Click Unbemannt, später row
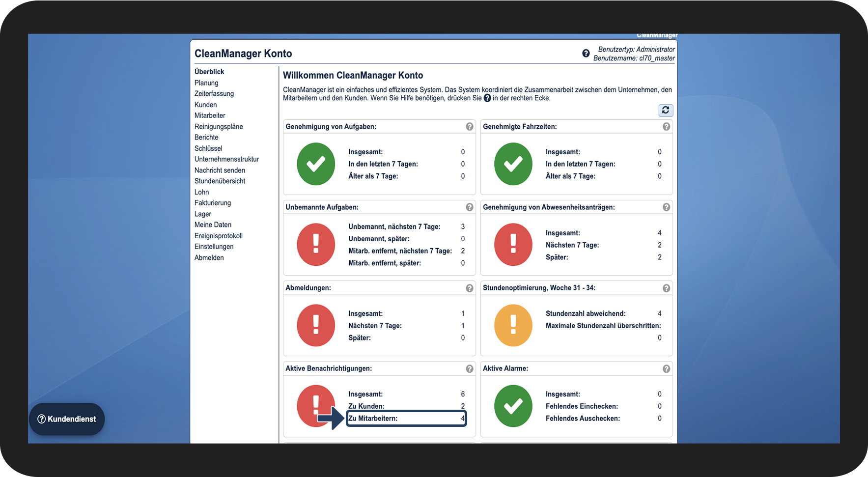Image resolution: width=868 pixels, height=477 pixels. pyautogui.click(x=406, y=239)
